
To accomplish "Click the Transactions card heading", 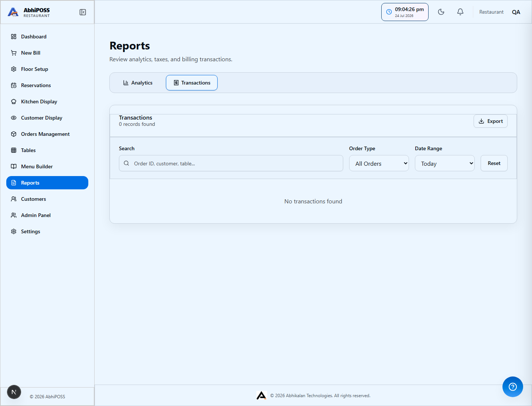I will 136,118.
